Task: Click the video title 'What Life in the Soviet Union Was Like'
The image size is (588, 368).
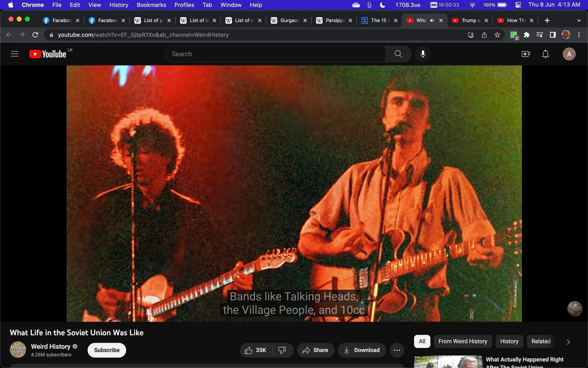Action: 77,333
